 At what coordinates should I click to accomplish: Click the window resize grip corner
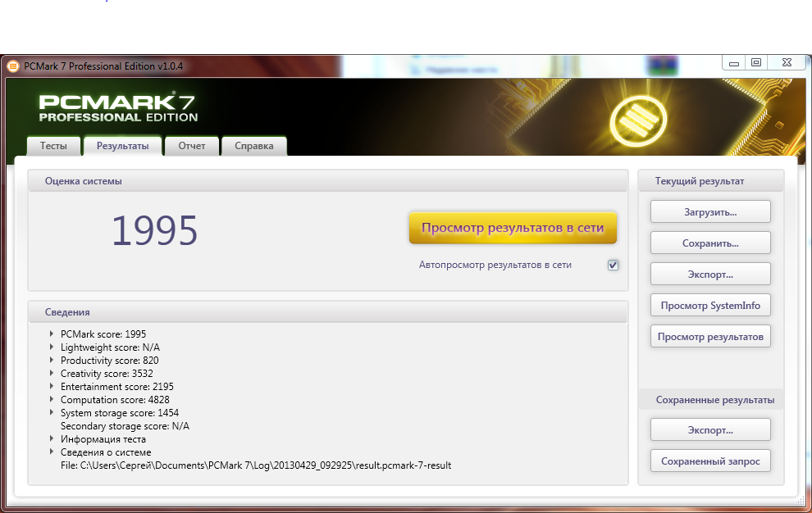tap(799, 501)
